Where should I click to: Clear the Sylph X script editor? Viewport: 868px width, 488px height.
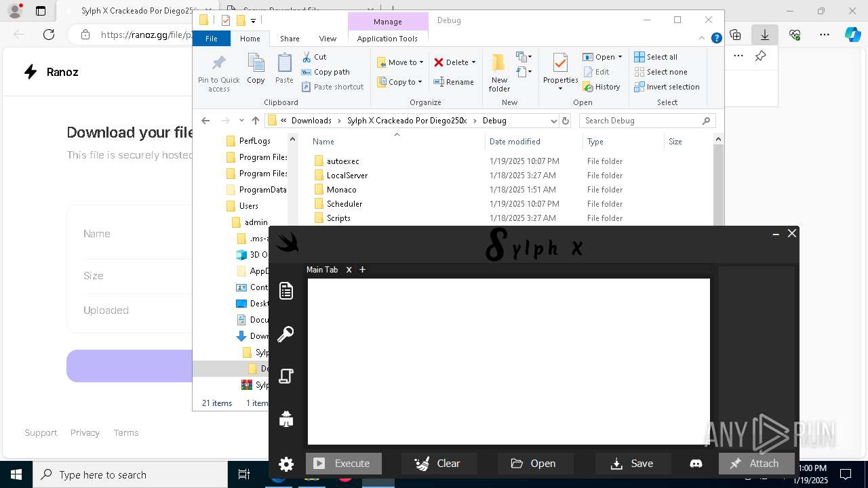coord(439,464)
